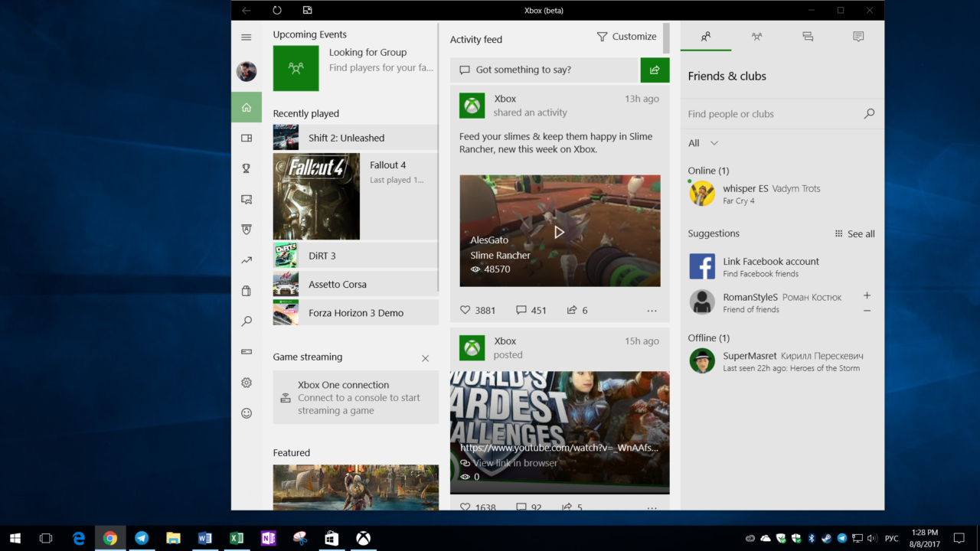Play the Slime Rancher video clip
The width and height of the screenshot is (980, 551).
(560, 232)
